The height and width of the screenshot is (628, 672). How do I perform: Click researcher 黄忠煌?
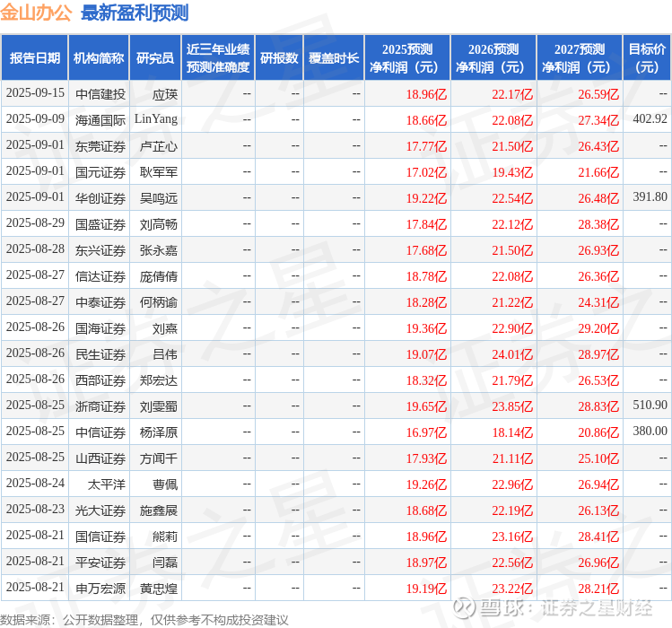click(x=159, y=589)
